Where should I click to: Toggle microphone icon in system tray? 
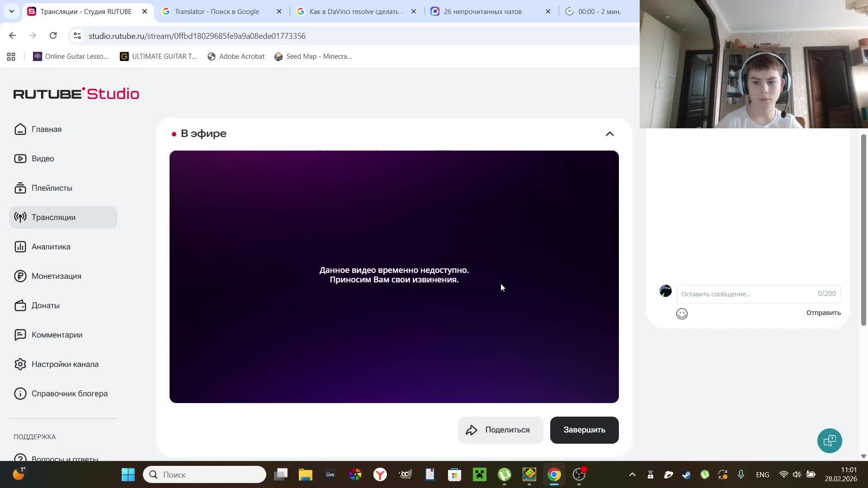(x=741, y=474)
